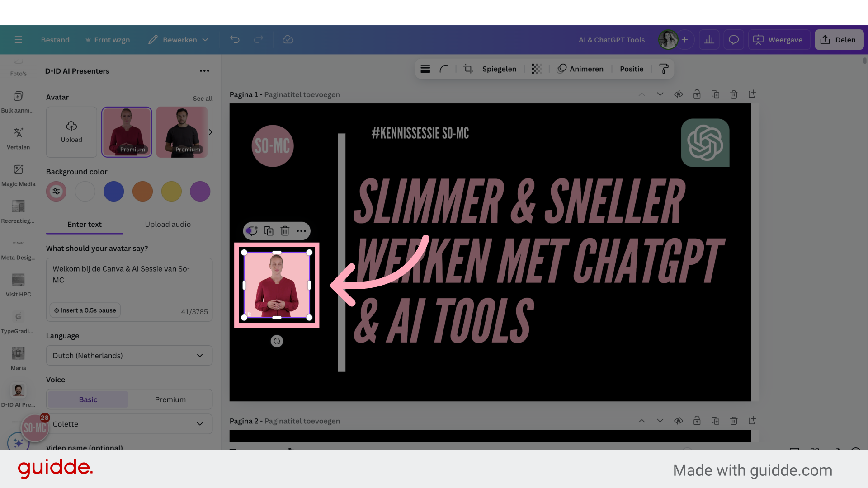The image size is (868, 488).
Task: Upload a custom avatar
Action: coord(71,132)
